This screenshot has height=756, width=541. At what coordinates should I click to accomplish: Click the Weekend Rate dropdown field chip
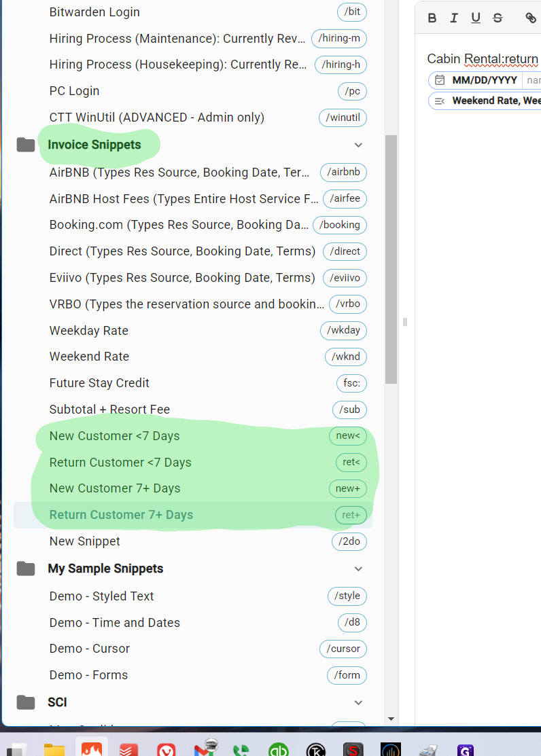(x=485, y=101)
